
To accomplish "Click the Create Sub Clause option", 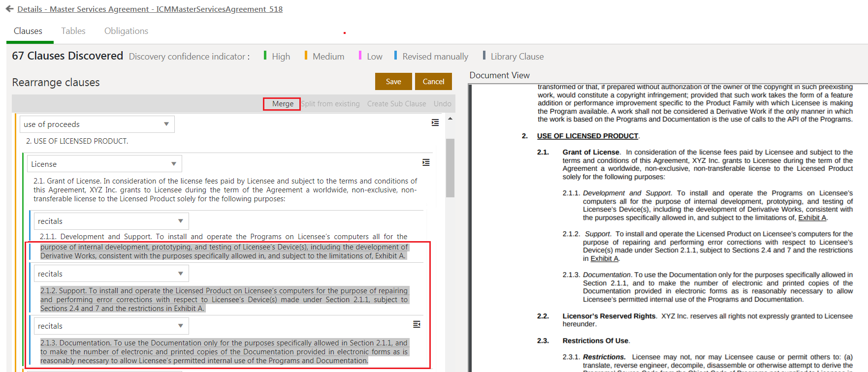I will pyautogui.click(x=396, y=104).
